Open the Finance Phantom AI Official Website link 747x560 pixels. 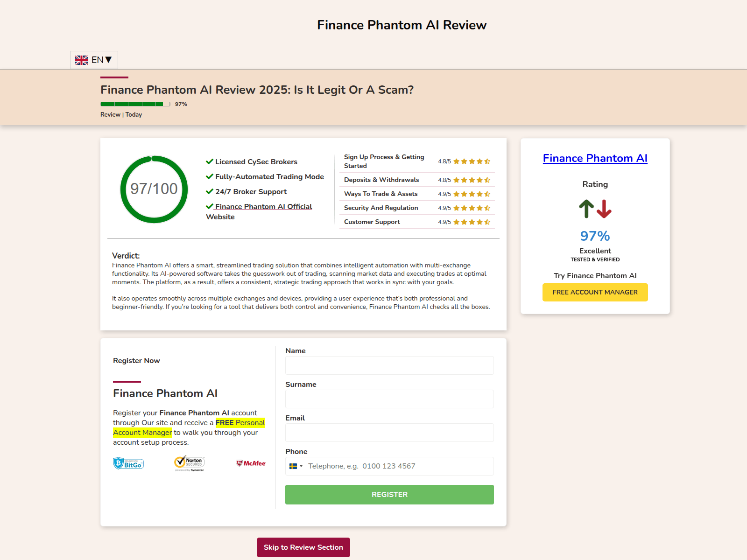[x=259, y=211]
